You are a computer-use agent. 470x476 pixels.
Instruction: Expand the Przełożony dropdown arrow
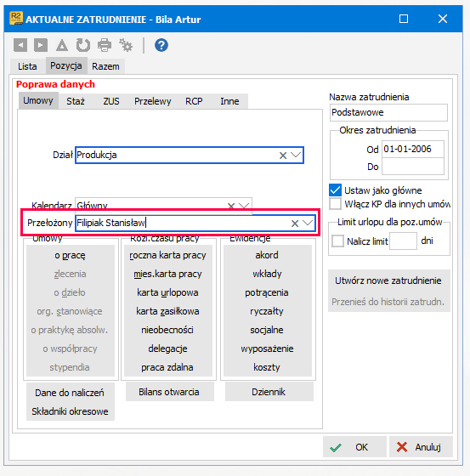pyautogui.click(x=308, y=223)
